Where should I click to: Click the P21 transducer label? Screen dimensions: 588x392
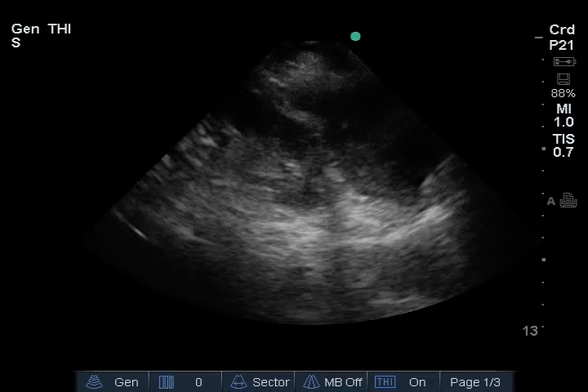pos(562,46)
